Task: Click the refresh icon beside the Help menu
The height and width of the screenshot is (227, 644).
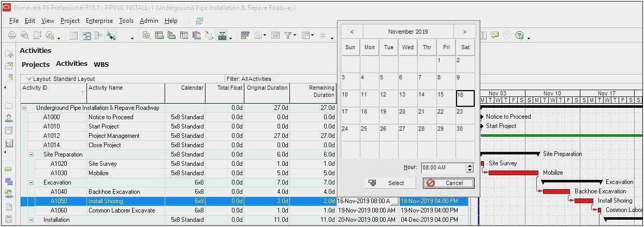Action: 199,21
